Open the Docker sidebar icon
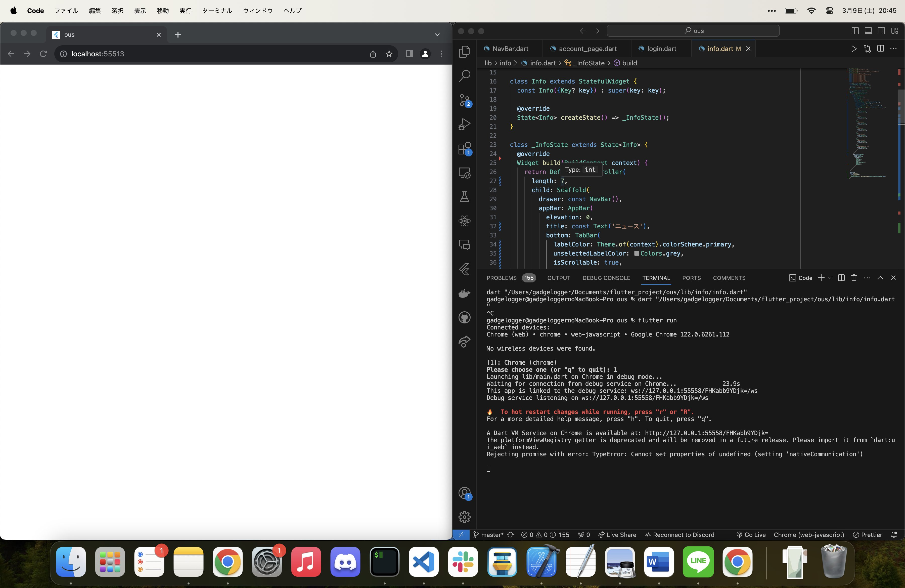 click(464, 293)
